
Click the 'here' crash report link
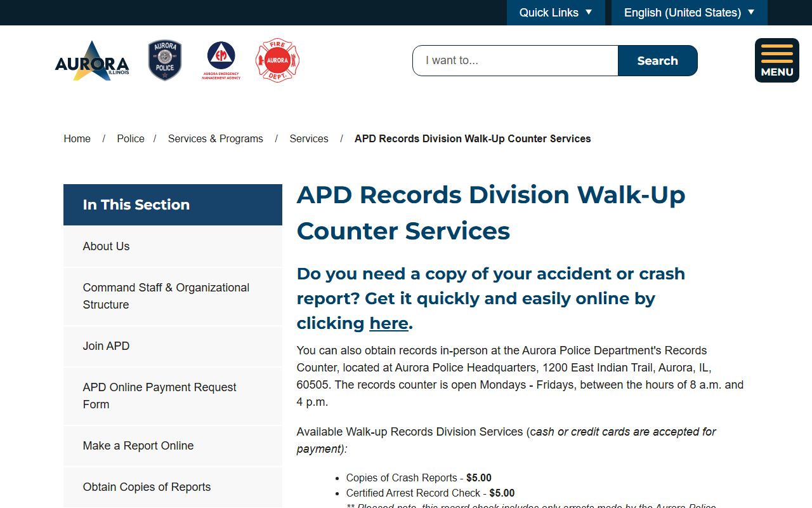click(389, 323)
